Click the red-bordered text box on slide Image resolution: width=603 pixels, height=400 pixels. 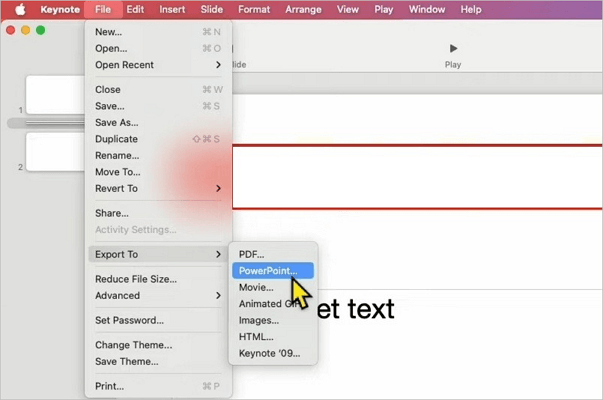417,177
